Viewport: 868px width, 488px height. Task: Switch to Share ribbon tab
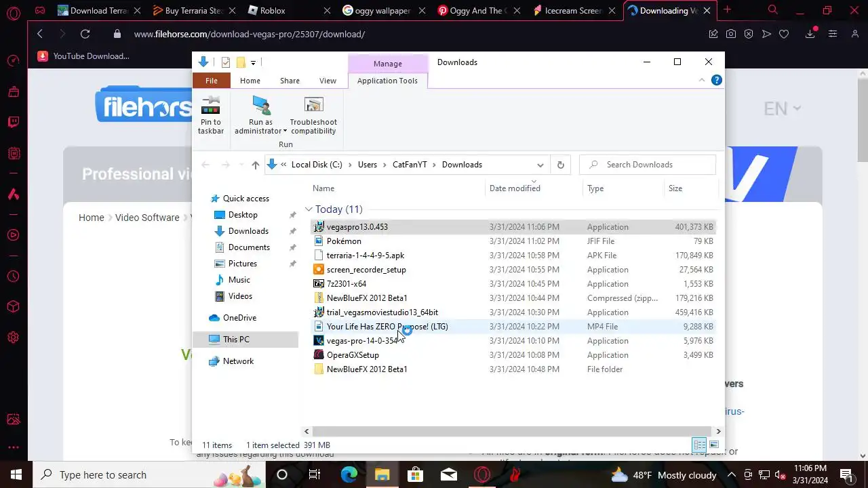290,81
